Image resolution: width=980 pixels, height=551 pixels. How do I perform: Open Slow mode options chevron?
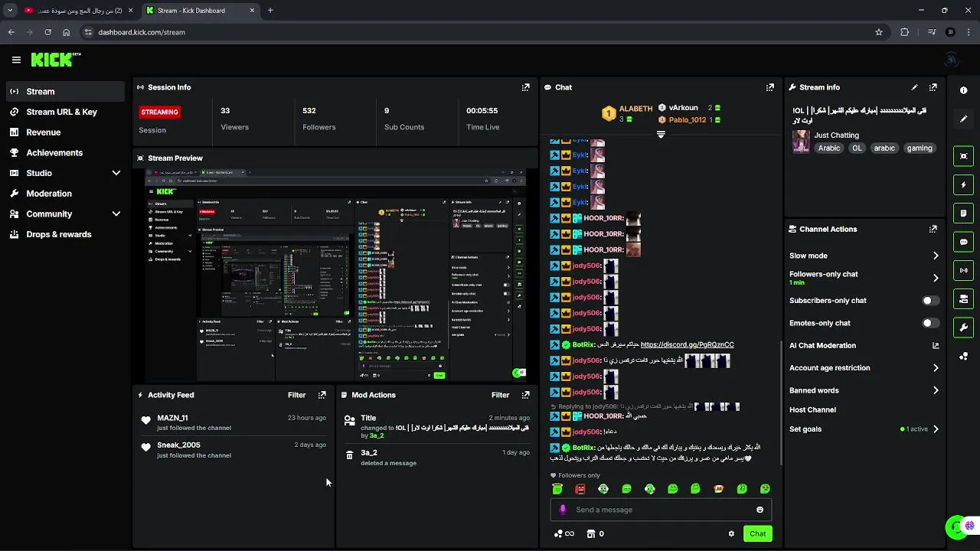pyautogui.click(x=935, y=256)
